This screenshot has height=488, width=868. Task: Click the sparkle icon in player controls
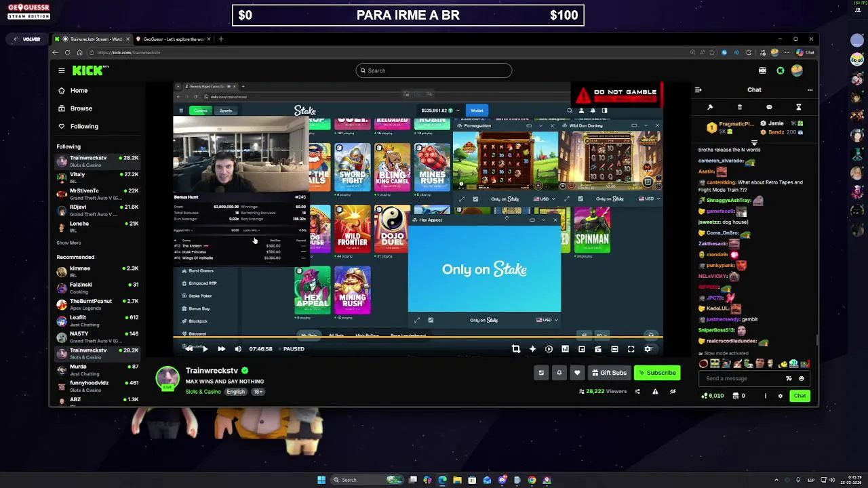coord(532,349)
